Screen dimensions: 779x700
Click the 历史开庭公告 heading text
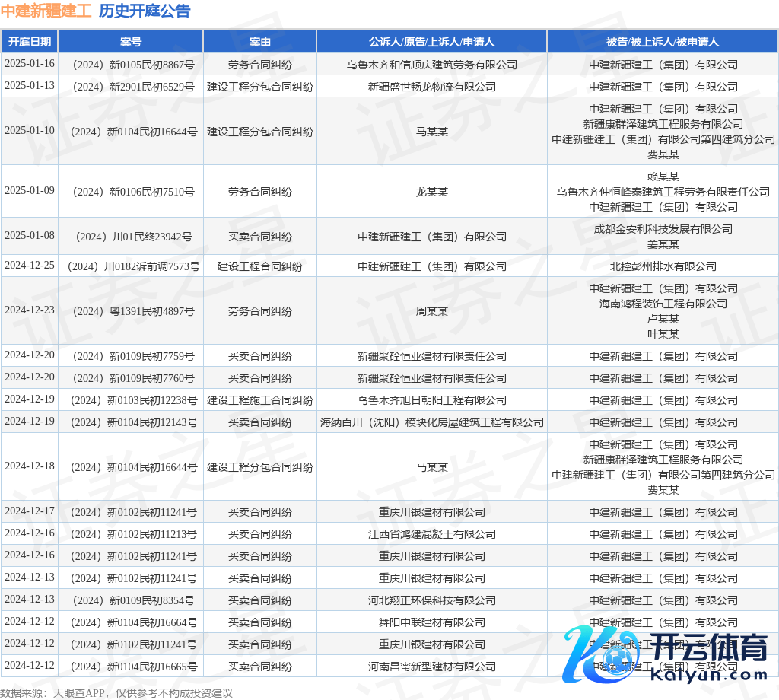coord(145,11)
